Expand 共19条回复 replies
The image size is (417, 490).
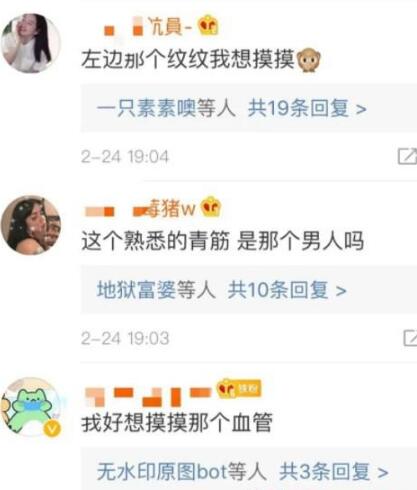[307, 108]
